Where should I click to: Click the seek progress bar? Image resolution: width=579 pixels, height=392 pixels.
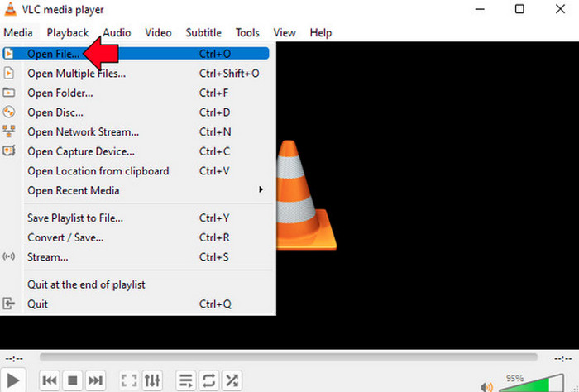[x=288, y=357]
